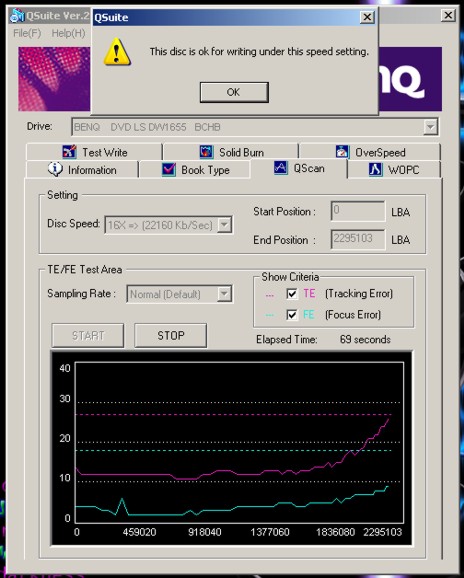Click the Solid Burn tab icon
The width and height of the screenshot is (464, 578).
click(x=206, y=152)
